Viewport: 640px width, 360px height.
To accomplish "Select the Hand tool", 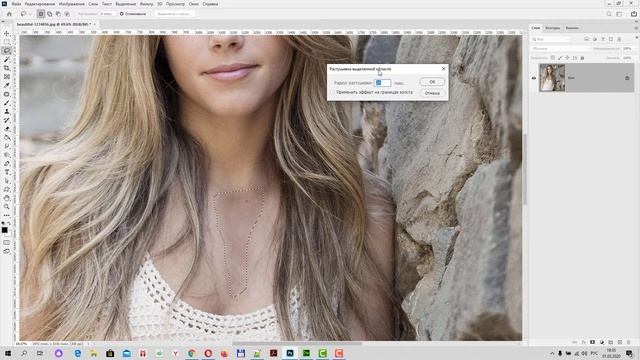I will point(7,198).
